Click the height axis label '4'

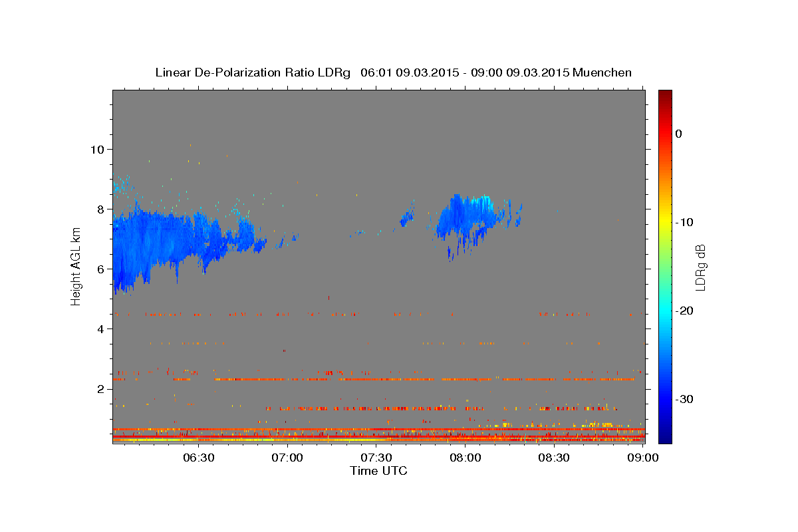point(102,329)
